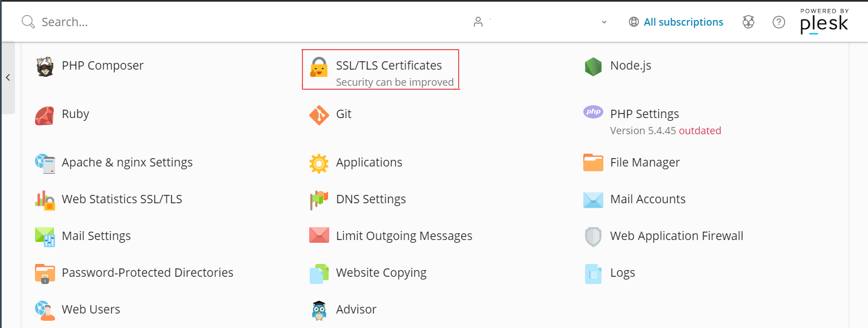The height and width of the screenshot is (328, 868).
Task: Open the Password-Protected Directories link
Action: tap(147, 273)
